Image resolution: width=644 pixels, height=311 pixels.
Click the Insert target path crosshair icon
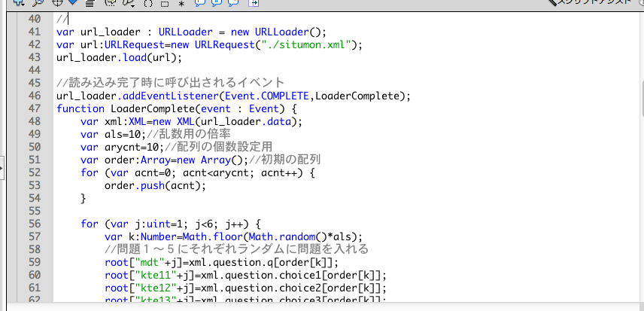57,2
